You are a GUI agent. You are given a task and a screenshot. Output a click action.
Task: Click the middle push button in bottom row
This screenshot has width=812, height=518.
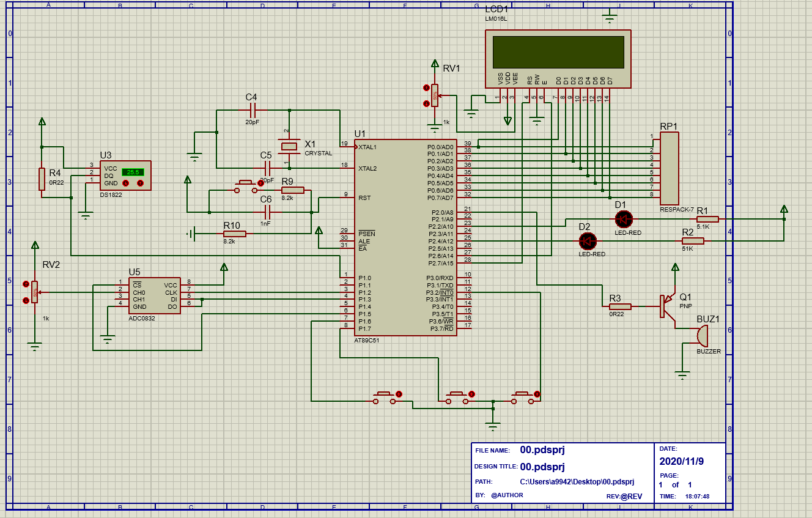[x=457, y=398]
